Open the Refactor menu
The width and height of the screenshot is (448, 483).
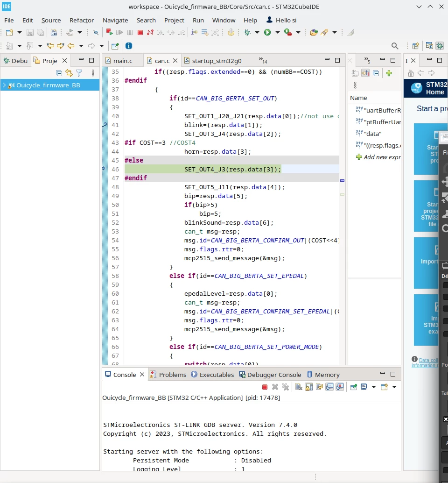[82, 21]
